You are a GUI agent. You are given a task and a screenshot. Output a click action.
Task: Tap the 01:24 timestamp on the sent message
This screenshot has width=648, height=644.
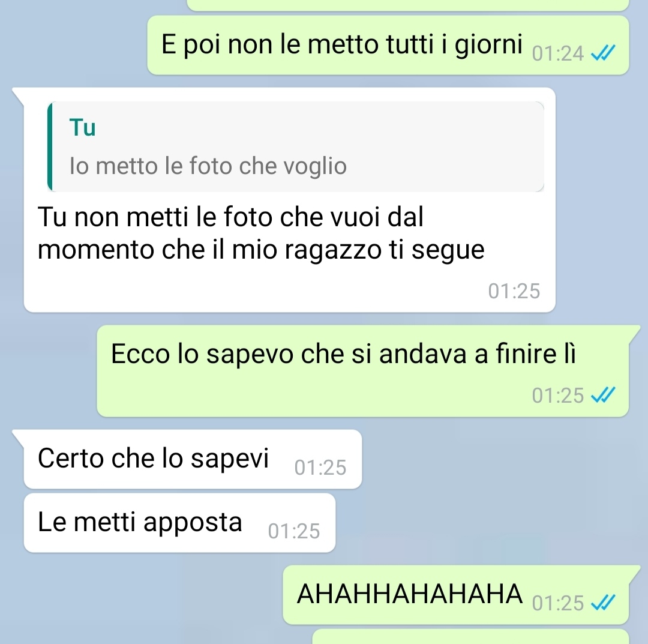click(557, 53)
